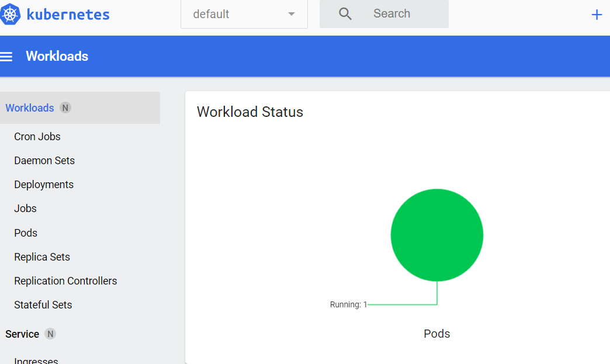The width and height of the screenshot is (610, 364).
Task: Open Stateful Sets in sidebar
Action: tap(43, 305)
